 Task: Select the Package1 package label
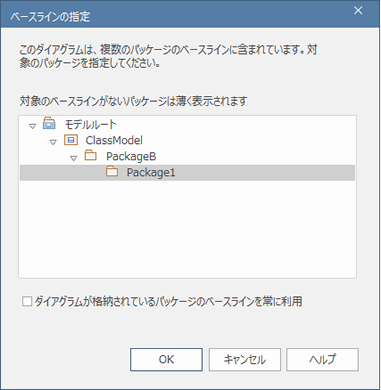(151, 172)
